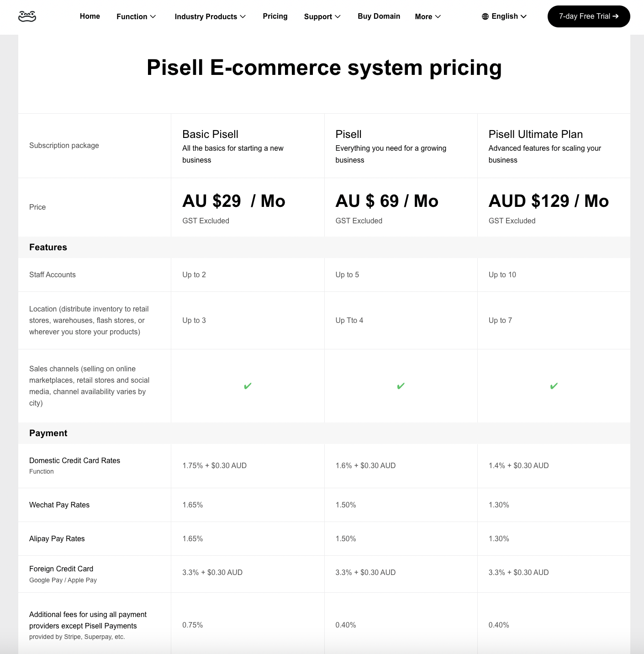Click the Pisell crocodile logo
Image resolution: width=644 pixels, height=654 pixels.
pos(27,16)
